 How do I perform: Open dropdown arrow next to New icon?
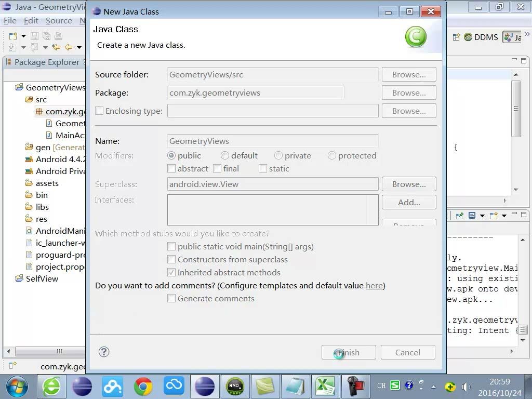pos(23,36)
